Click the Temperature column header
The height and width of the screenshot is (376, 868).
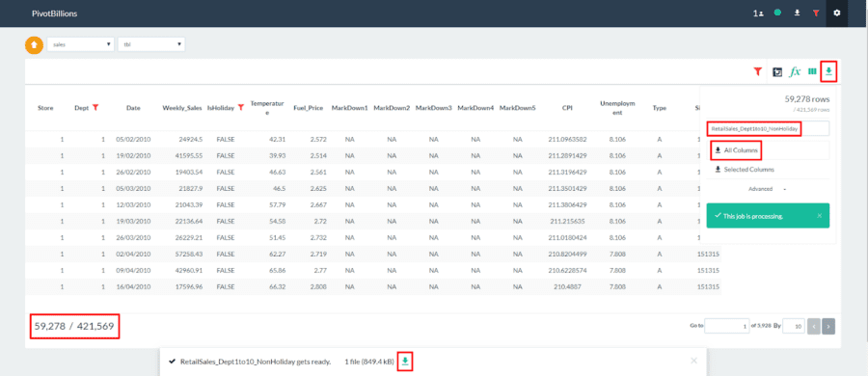(267, 108)
